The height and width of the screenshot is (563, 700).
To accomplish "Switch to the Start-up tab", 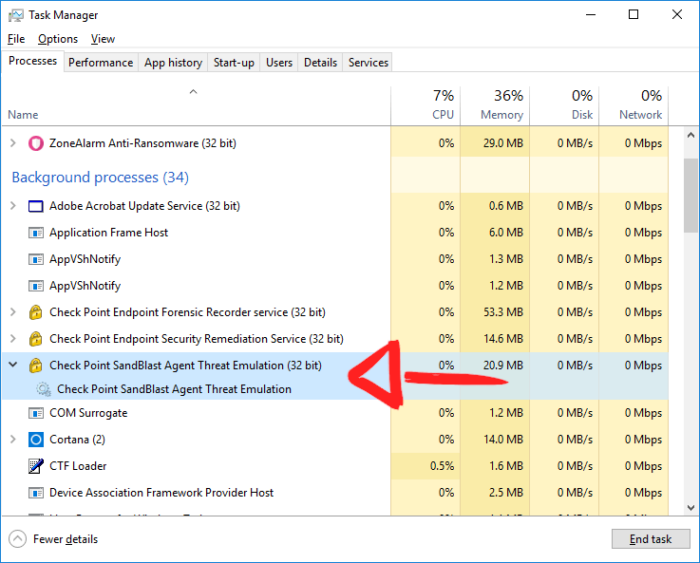I will [233, 63].
